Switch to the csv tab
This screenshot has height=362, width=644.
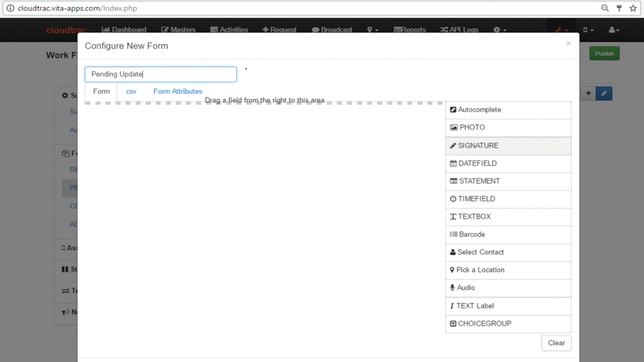(131, 92)
